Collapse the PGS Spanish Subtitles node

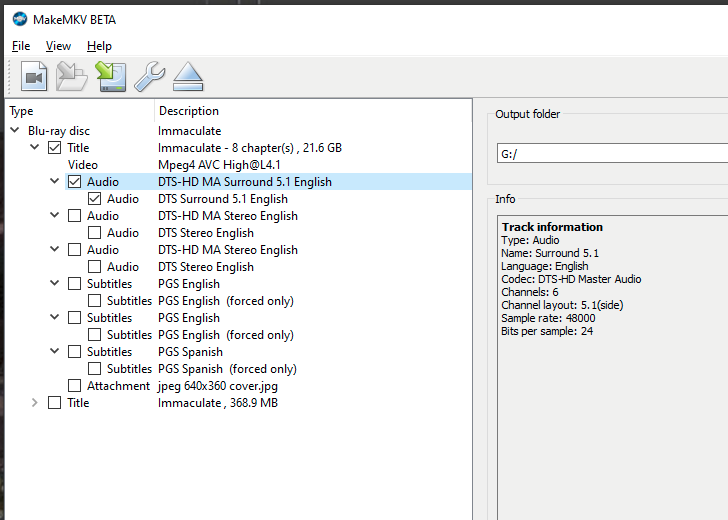[55, 352]
